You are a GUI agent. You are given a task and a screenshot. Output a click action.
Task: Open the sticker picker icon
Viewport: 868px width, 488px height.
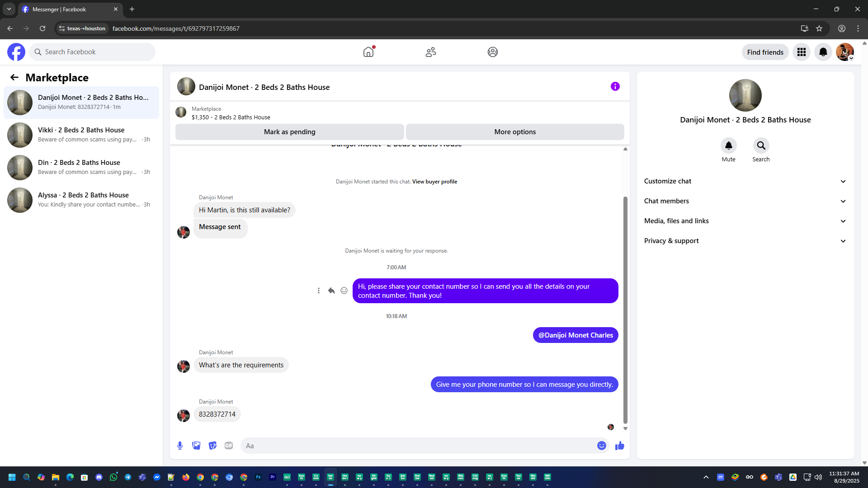[212, 446]
